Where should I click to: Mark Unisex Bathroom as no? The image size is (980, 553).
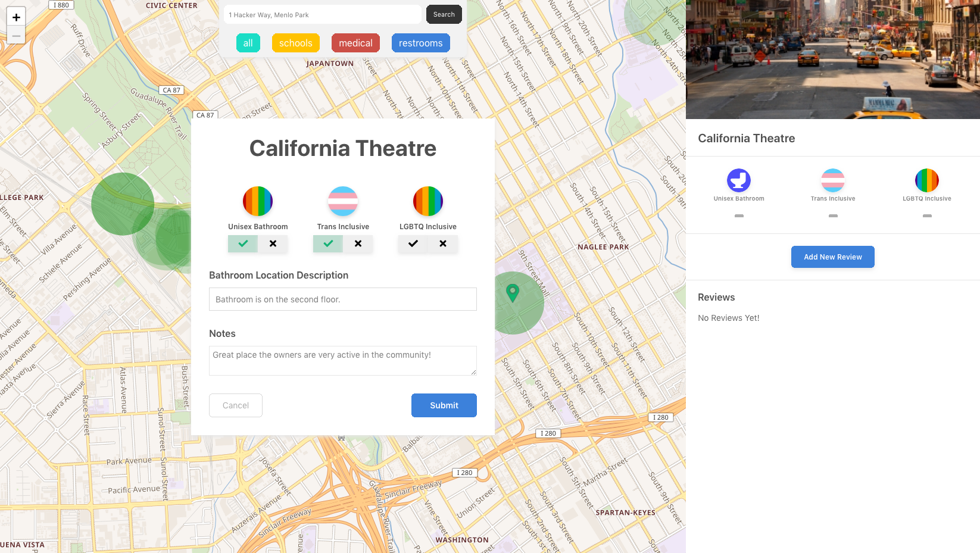pos(273,243)
